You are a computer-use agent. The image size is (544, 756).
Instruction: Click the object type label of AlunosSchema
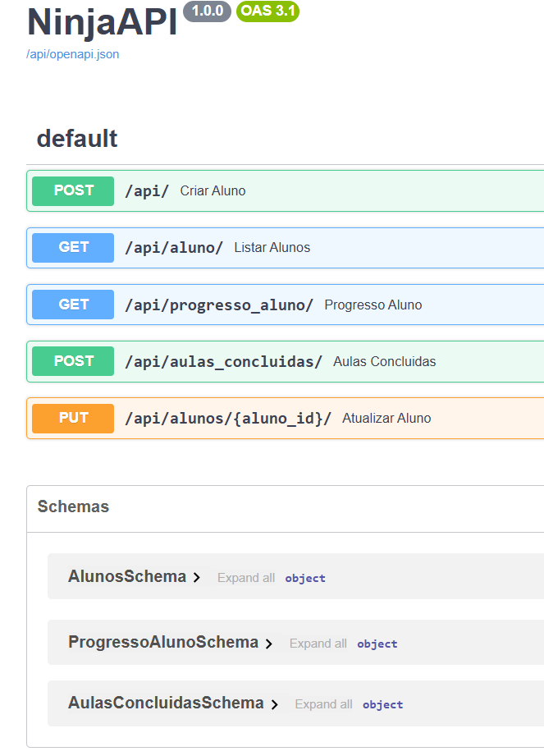click(x=305, y=578)
